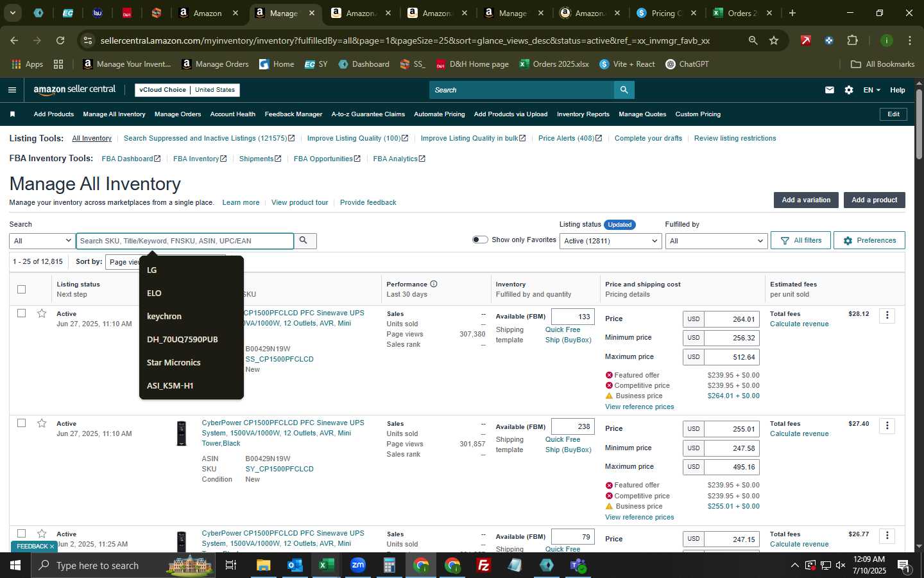The width and height of the screenshot is (924, 578).
Task: Open a new browser tab
Action: tap(792, 13)
